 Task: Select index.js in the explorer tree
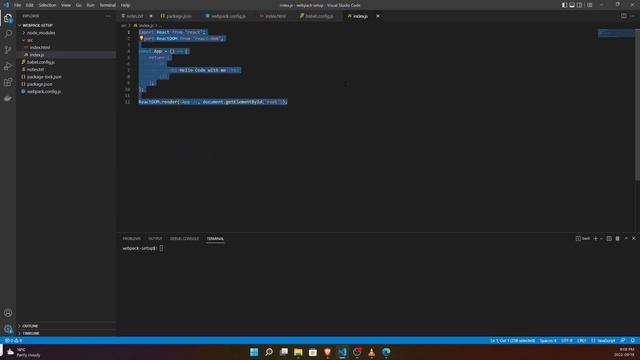tap(37, 55)
